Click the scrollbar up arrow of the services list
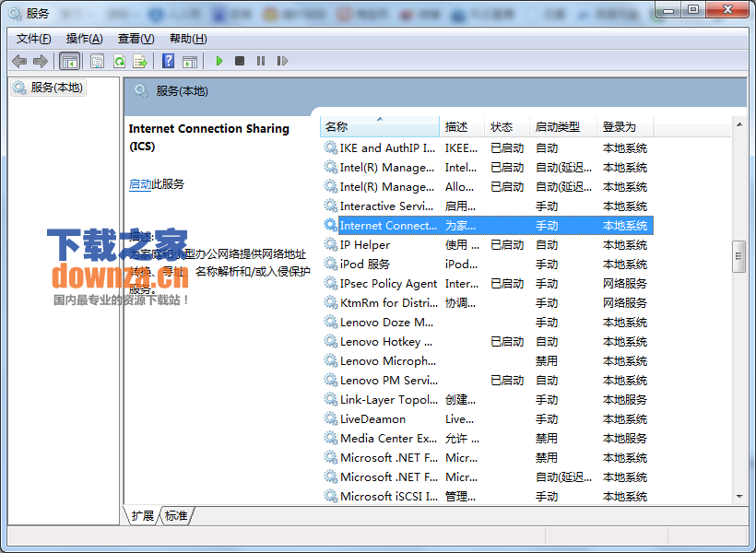The height and width of the screenshot is (553, 756). pyautogui.click(x=739, y=124)
